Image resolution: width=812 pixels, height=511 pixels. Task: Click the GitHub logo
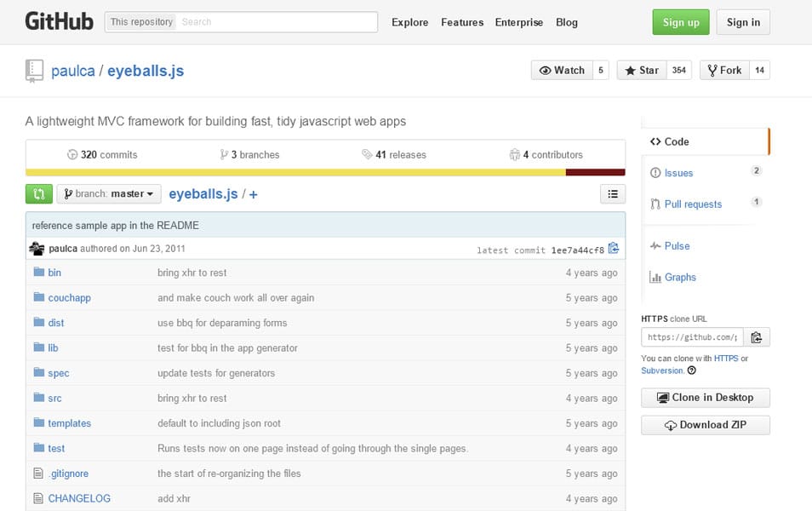(59, 22)
